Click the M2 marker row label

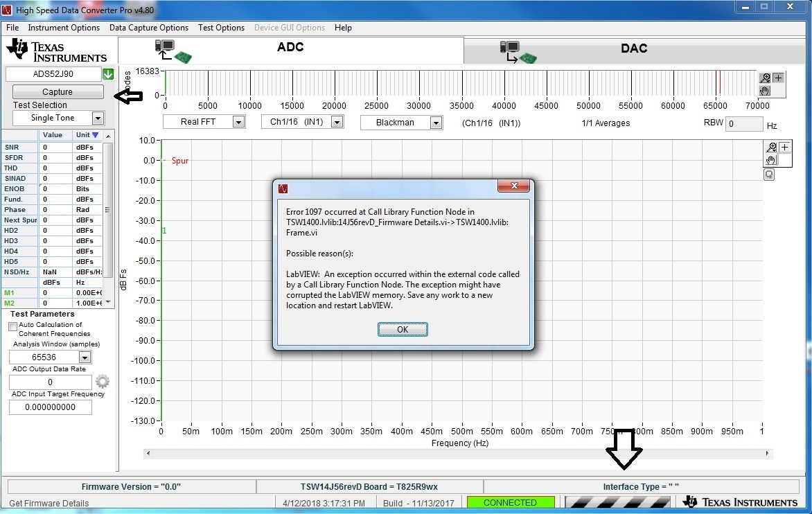click(x=19, y=303)
